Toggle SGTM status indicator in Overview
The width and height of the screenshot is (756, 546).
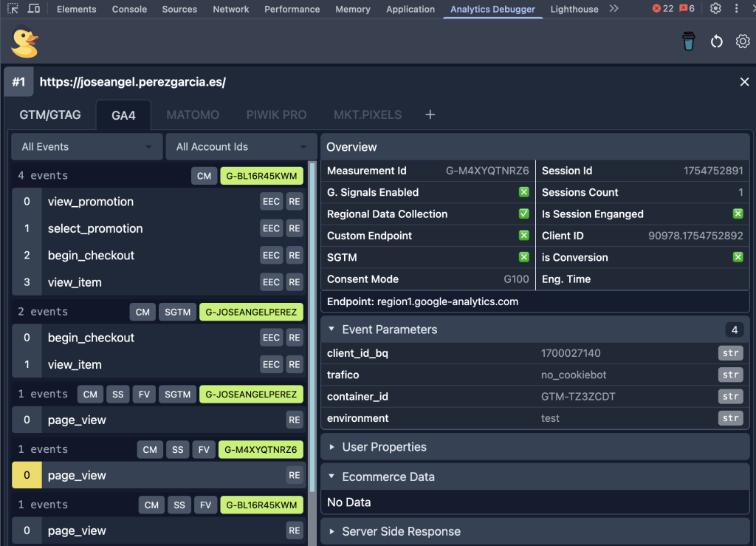point(524,257)
